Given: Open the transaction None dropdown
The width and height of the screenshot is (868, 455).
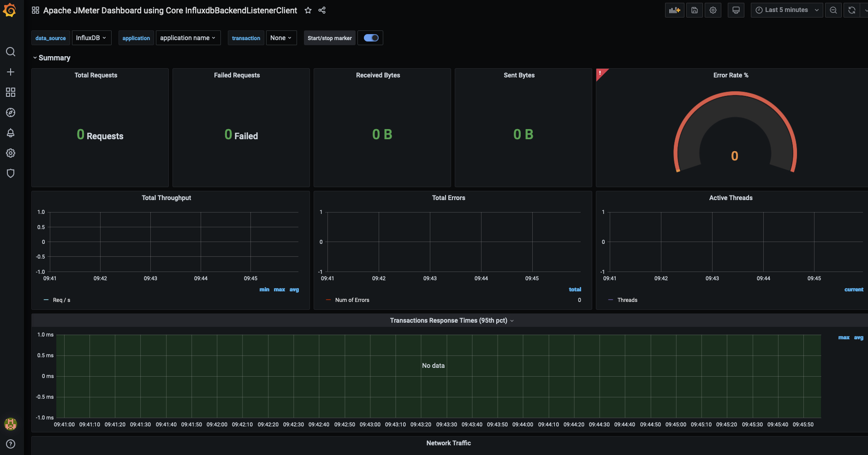Looking at the screenshot, I should tap(281, 38).
